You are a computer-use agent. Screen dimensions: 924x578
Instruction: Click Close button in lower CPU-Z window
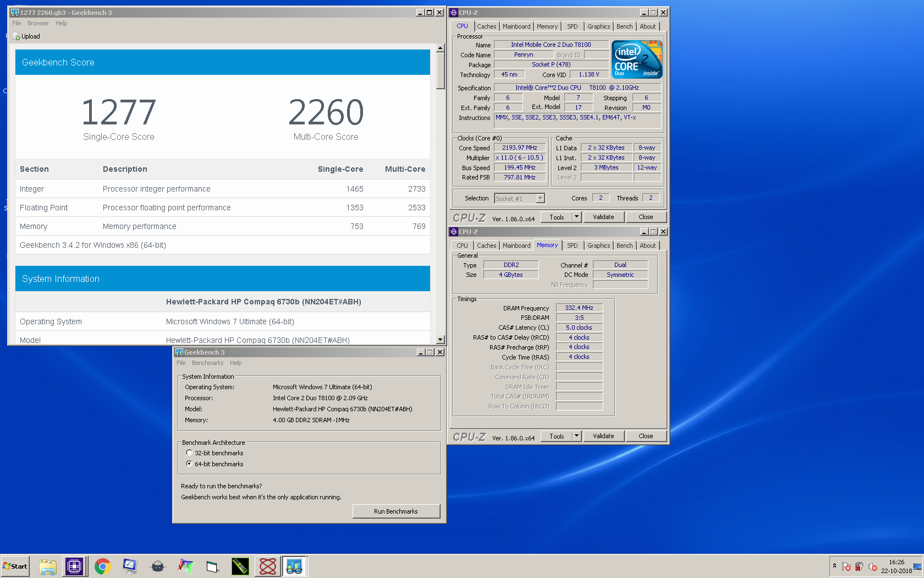[646, 436]
